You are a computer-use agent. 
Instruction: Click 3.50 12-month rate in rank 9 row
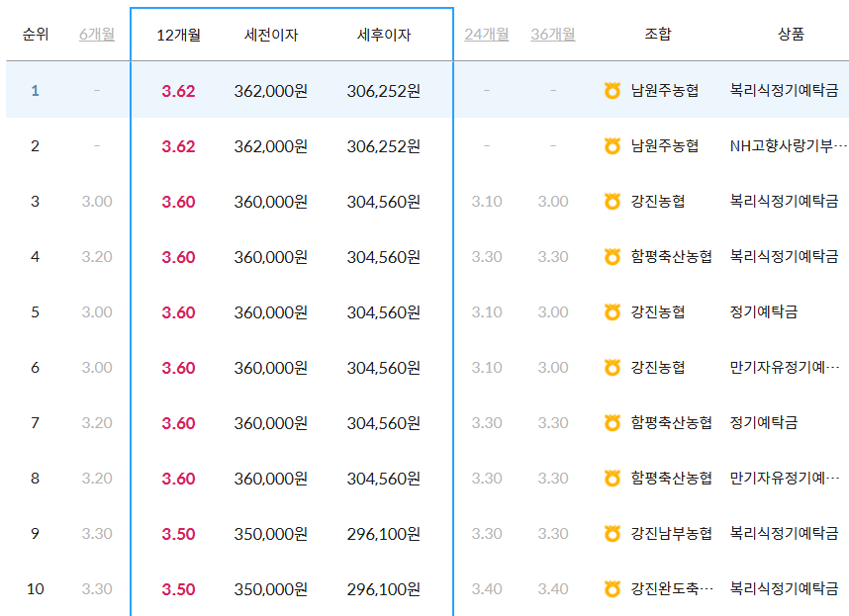[178, 534]
